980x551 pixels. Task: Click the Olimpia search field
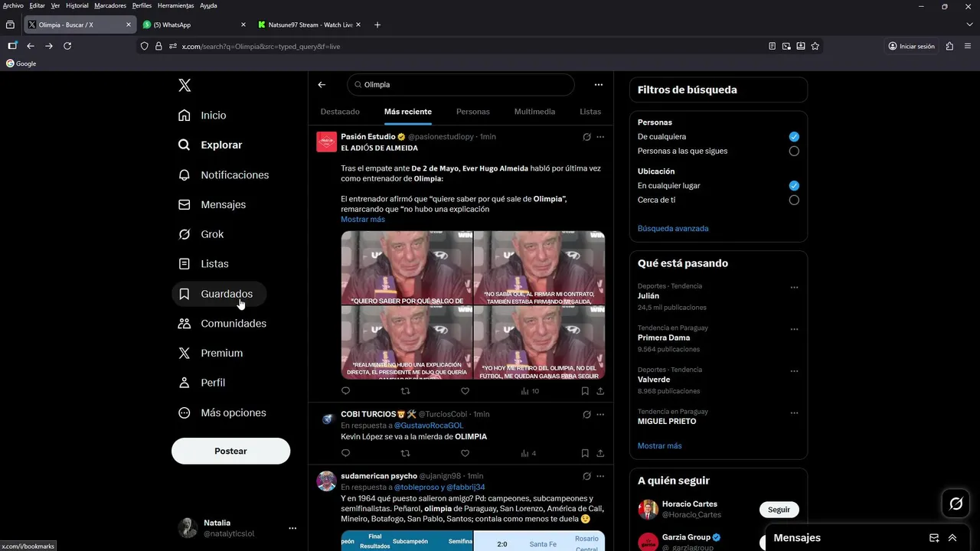point(460,85)
